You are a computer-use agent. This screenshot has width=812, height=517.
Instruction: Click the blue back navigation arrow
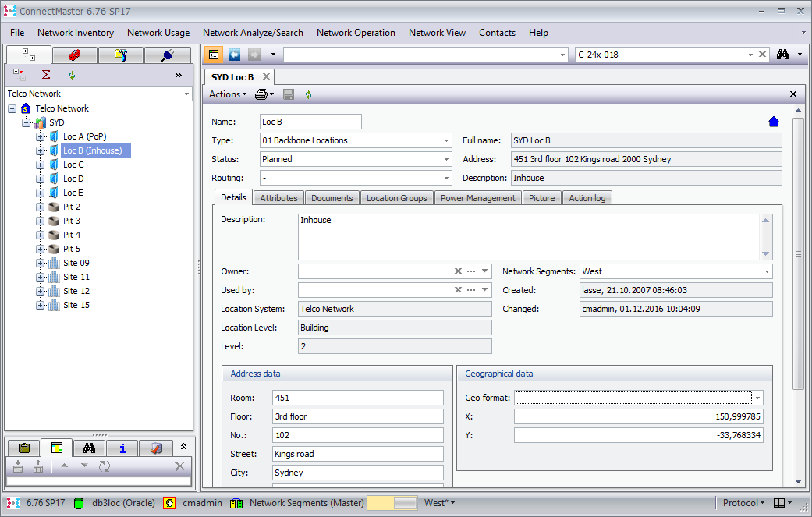pyautogui.click(x=235, y=55)
